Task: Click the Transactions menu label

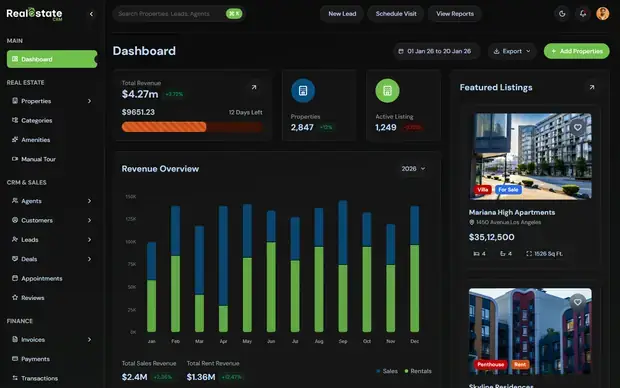Action: pos(40,379)
